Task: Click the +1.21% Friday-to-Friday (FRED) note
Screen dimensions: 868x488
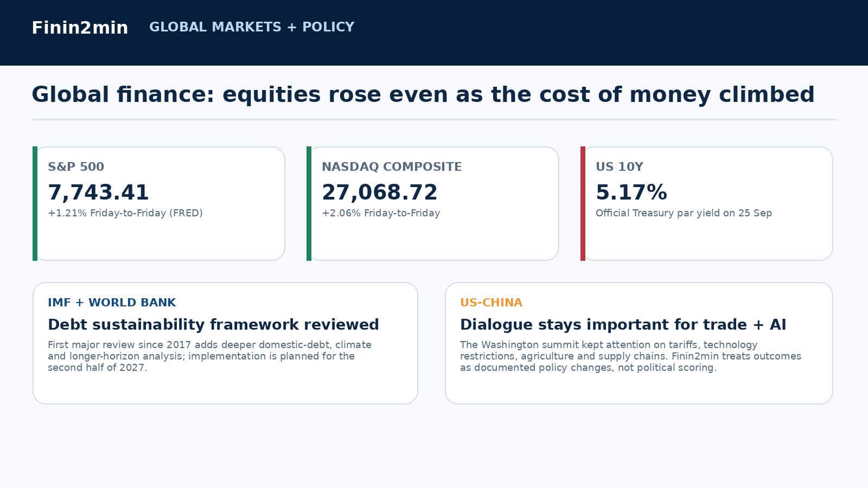Action: coord(125,213)
